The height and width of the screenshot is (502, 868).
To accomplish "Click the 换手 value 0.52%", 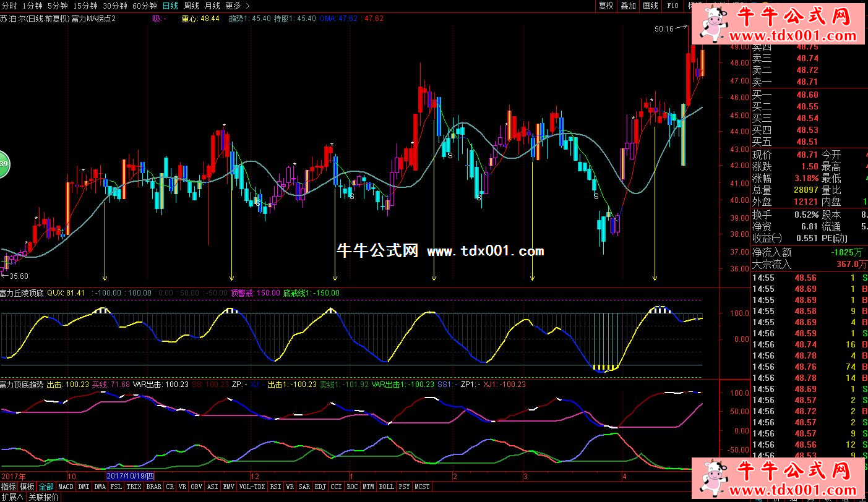I will [x=805, y=215].
